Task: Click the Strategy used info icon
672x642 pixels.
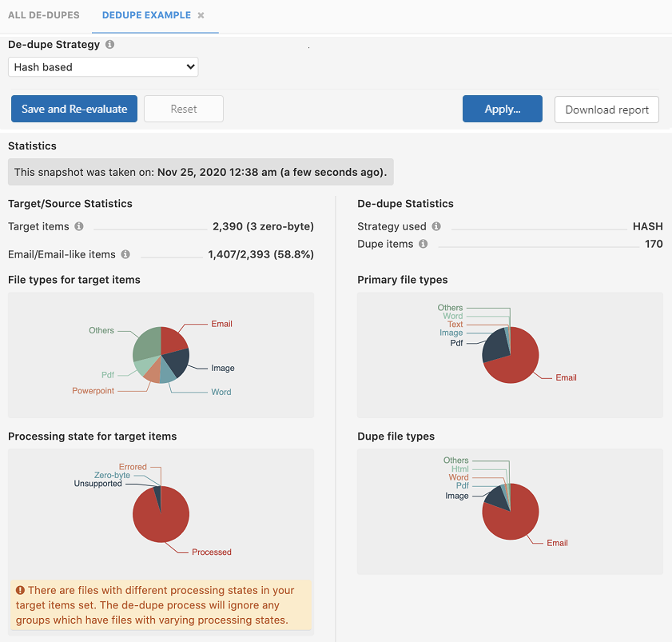Action: [x=436, y=226]
